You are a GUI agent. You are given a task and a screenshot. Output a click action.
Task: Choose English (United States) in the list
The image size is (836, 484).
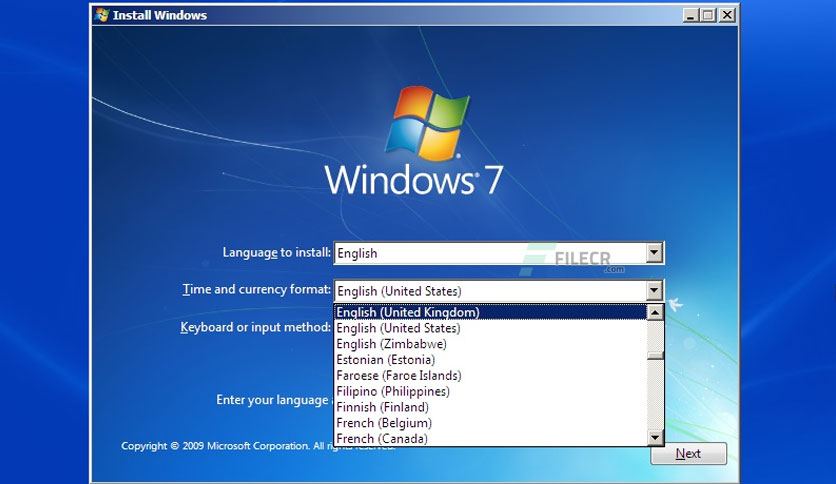pos(491,328)
